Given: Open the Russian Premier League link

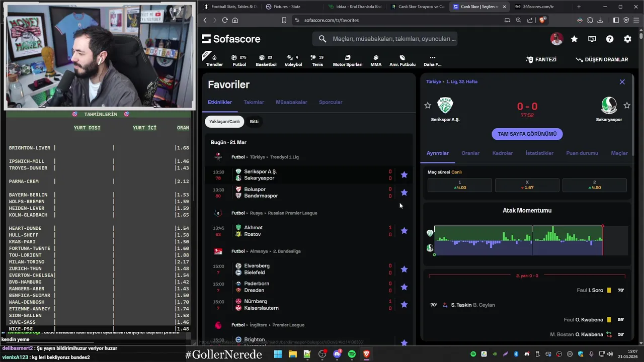Looking at the screenshot, I should click(x=292, y=213).
